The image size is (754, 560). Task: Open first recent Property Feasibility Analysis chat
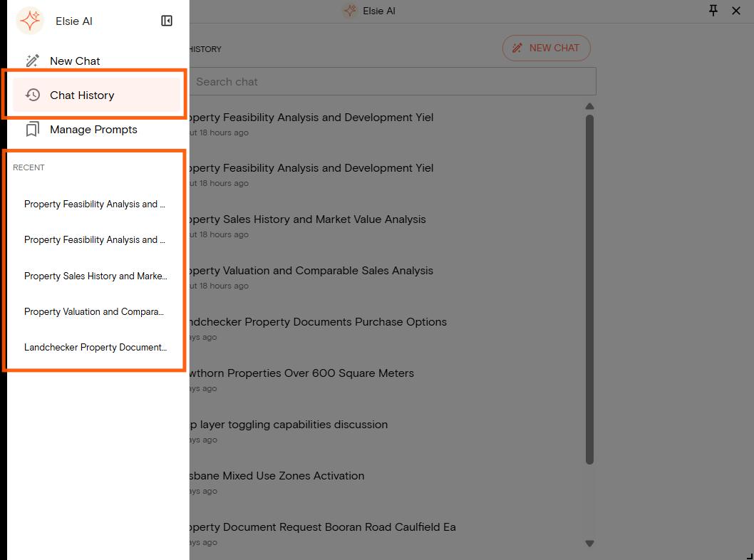(x=95, y=204)
